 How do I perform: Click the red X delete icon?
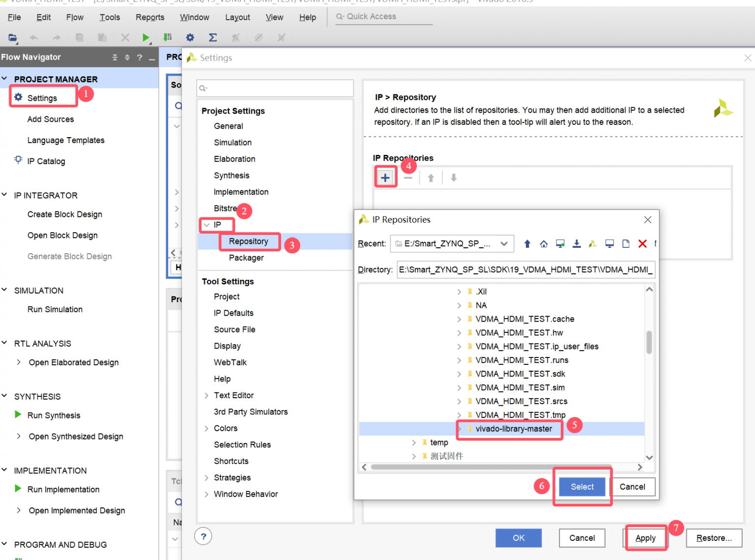(642, 244)
